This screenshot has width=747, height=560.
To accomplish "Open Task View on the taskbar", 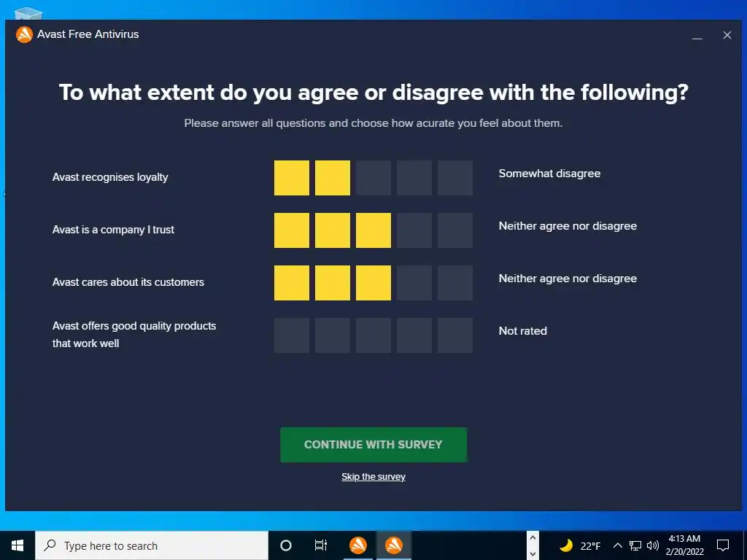I will click(321, 545).
